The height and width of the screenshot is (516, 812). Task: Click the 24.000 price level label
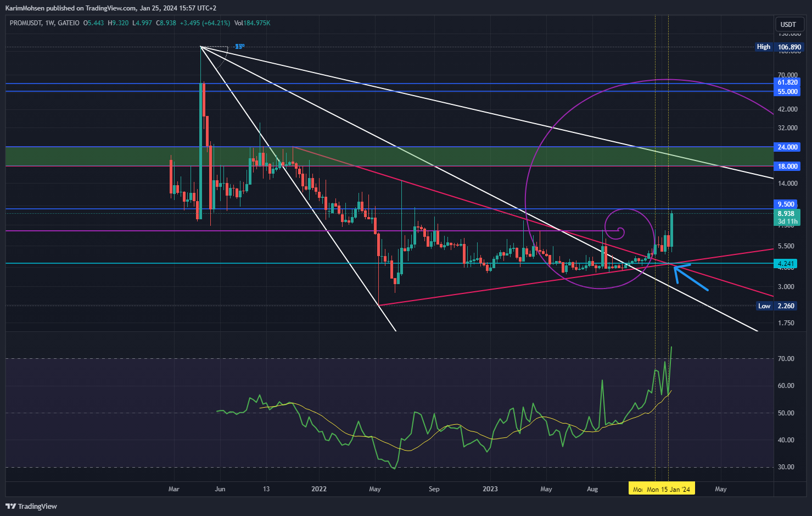point(788,147)
